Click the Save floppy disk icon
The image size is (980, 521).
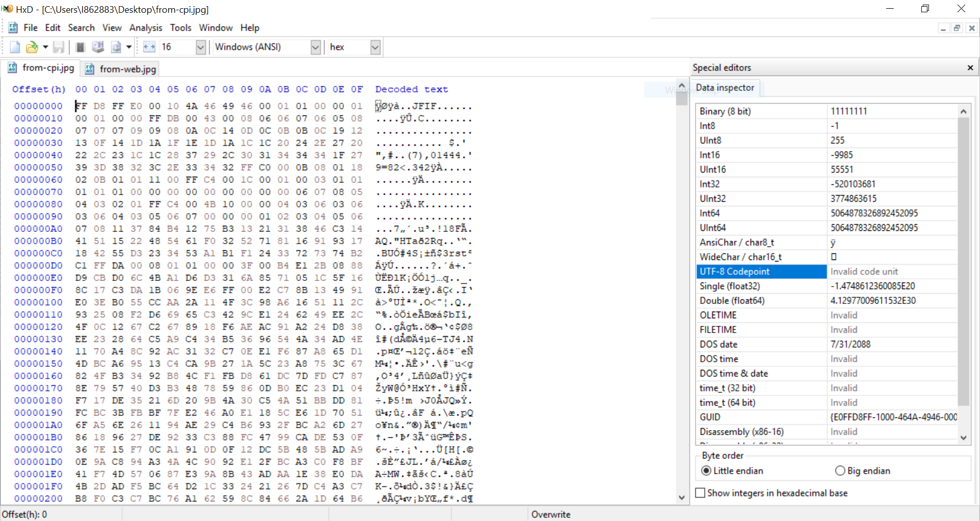tap(59, 48)
